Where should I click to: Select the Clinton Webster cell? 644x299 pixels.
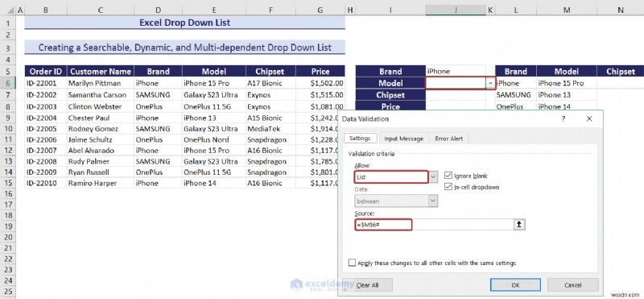(x=100, y=106)
